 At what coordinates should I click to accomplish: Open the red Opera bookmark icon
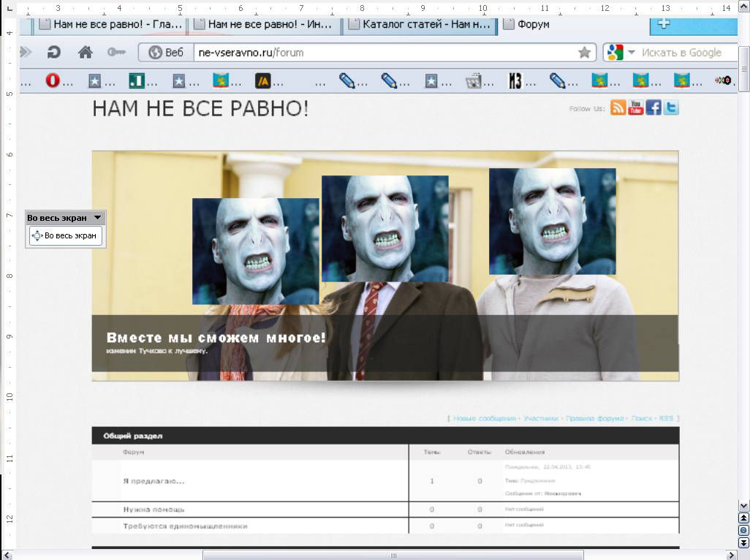coord(53,81)
